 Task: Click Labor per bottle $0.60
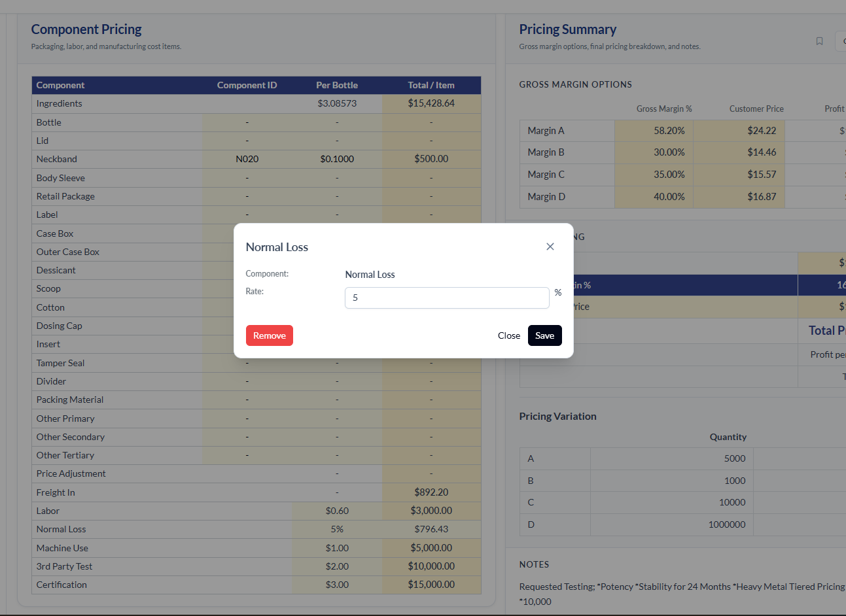337,511
